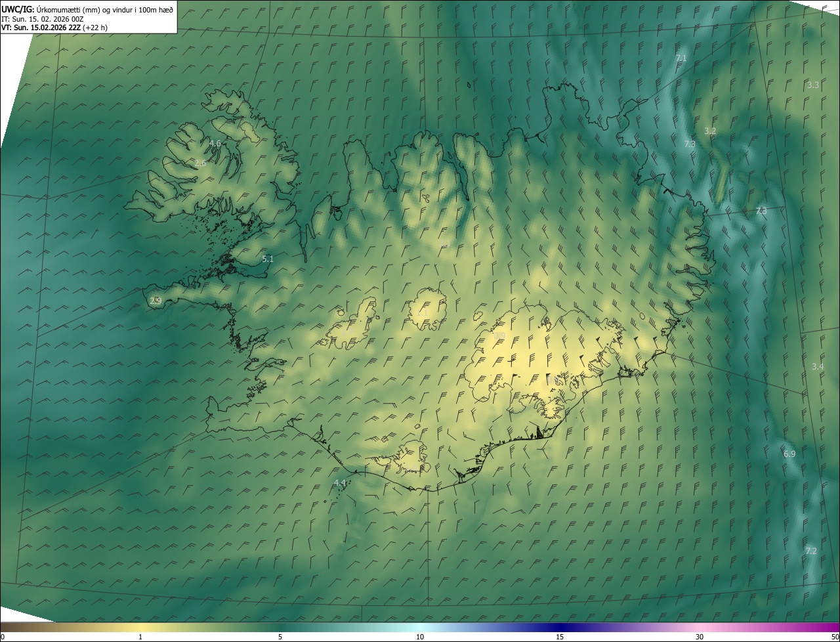
Task: Click the 1 tick on color scale
Action: (x=140, y=637)
